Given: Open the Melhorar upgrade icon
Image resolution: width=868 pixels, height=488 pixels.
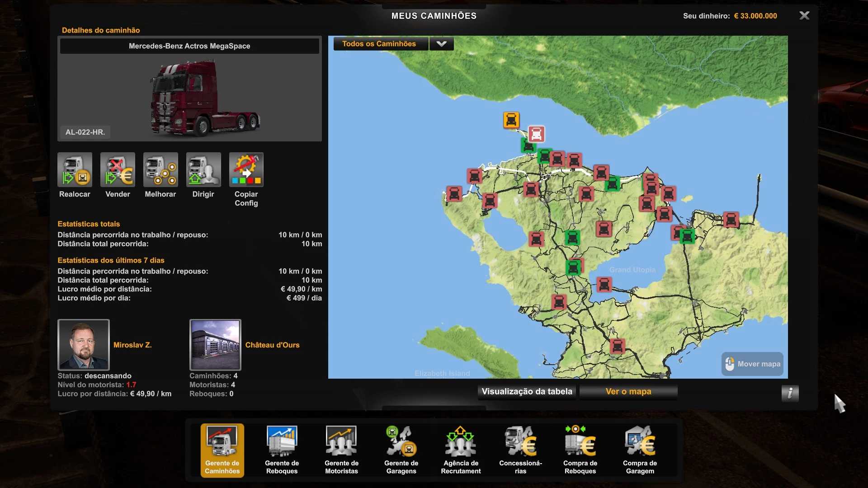Looking at the screenshot, I should [x=160, y=170].
